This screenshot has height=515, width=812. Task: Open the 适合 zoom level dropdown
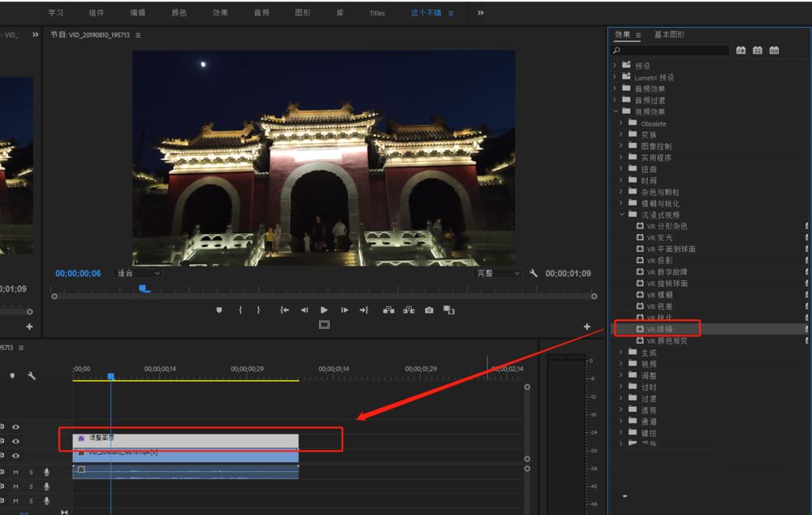(138, 273)
